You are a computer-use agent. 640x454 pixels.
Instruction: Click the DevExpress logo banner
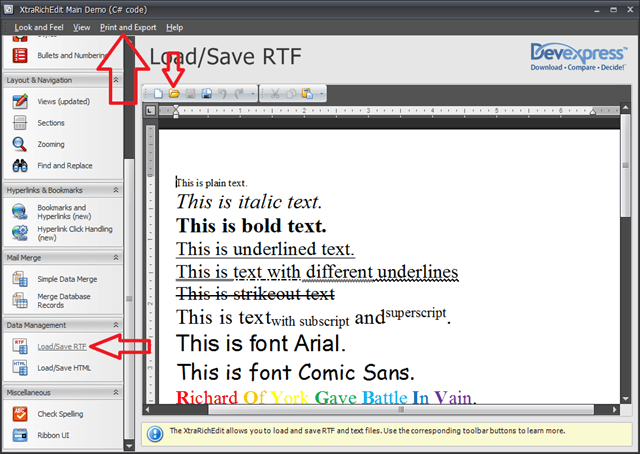[579, 57]
